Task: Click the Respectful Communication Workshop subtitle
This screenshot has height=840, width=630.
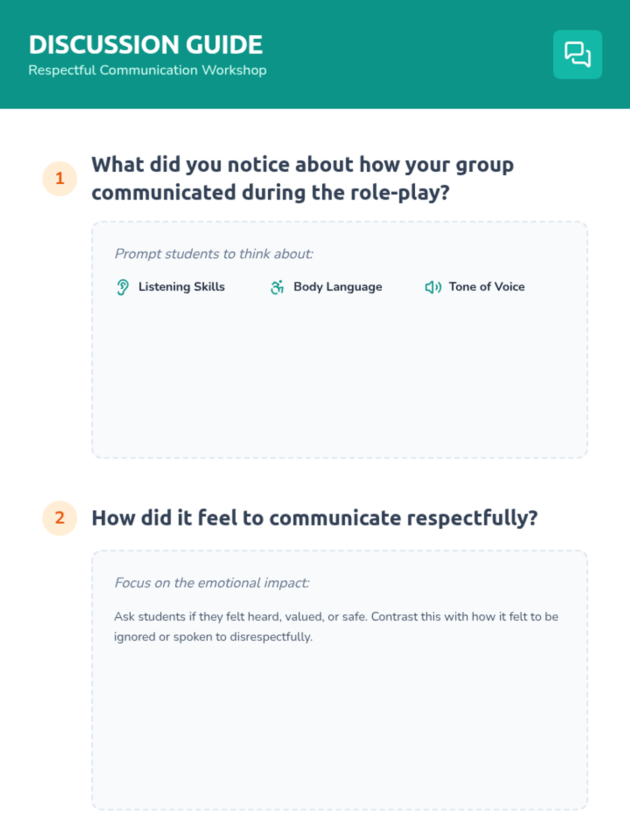Action: [x=148, y=70]
